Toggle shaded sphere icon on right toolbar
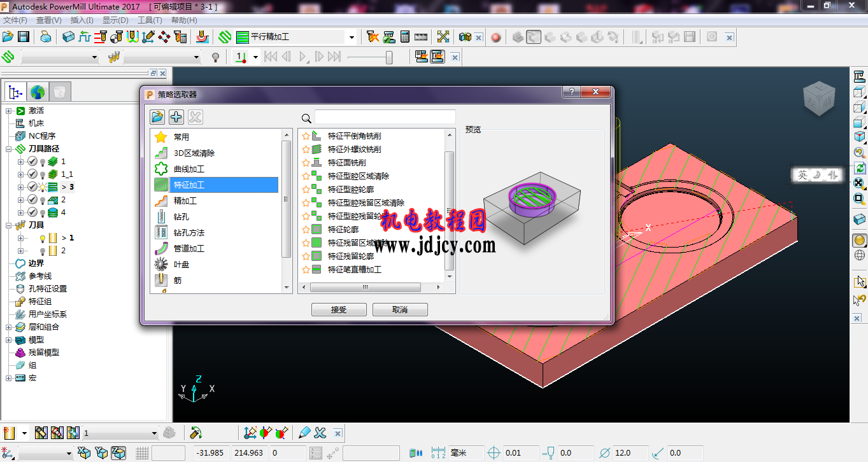The height and width of the screenshot is (462, 868). coord(860,241)
